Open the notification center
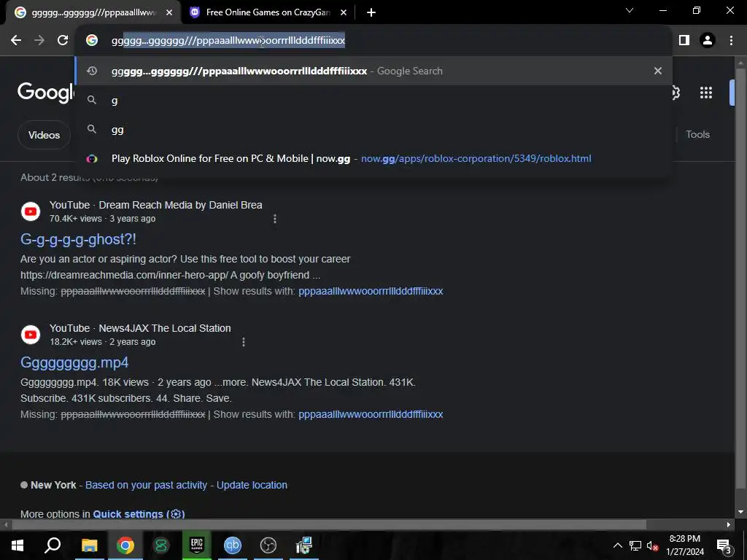 pos(724,545)
